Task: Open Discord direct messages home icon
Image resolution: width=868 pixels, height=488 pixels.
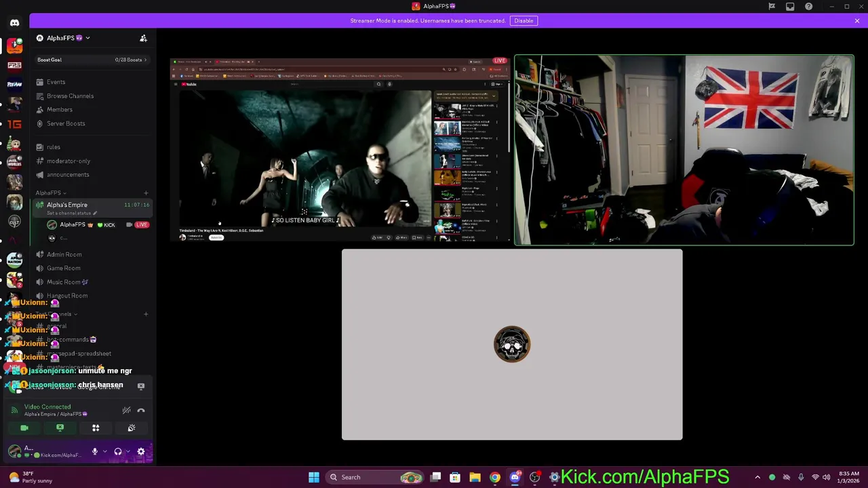Action: pos(14,23)
